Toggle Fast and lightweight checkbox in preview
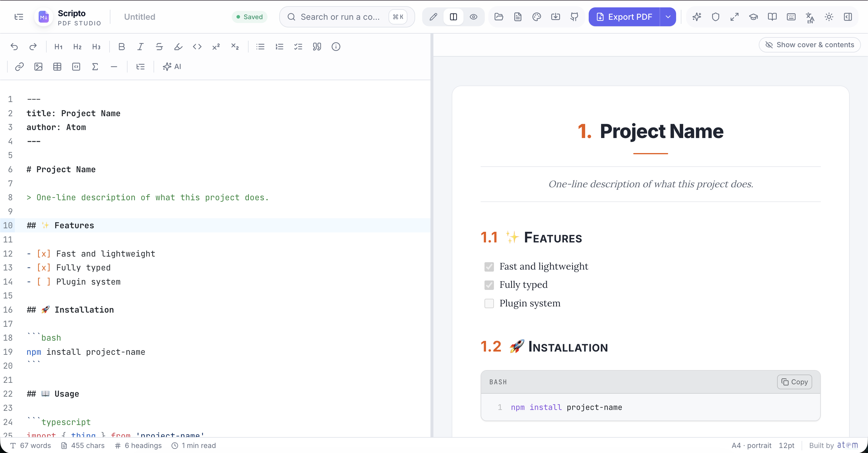Viewport: 868px width, 453px height. coord(489,267)
